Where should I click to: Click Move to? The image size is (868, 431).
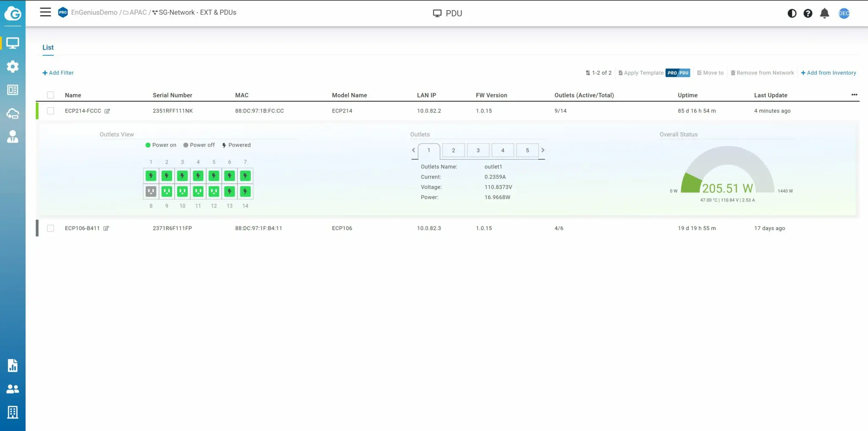coord(710,73)
